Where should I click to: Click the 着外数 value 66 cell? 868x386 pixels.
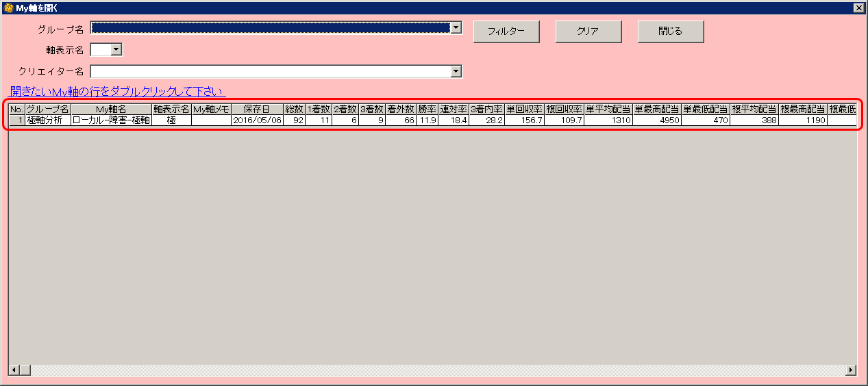click(x=401, y=120)
